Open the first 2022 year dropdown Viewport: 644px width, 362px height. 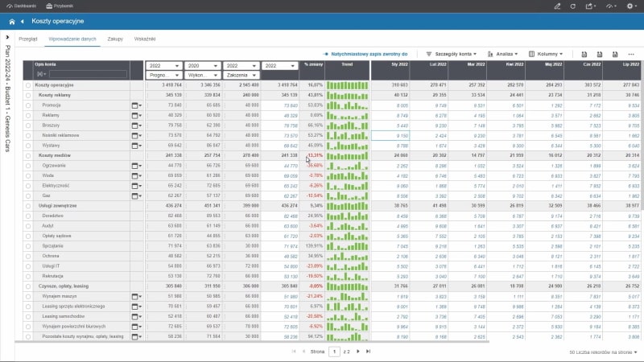(164, 66)
